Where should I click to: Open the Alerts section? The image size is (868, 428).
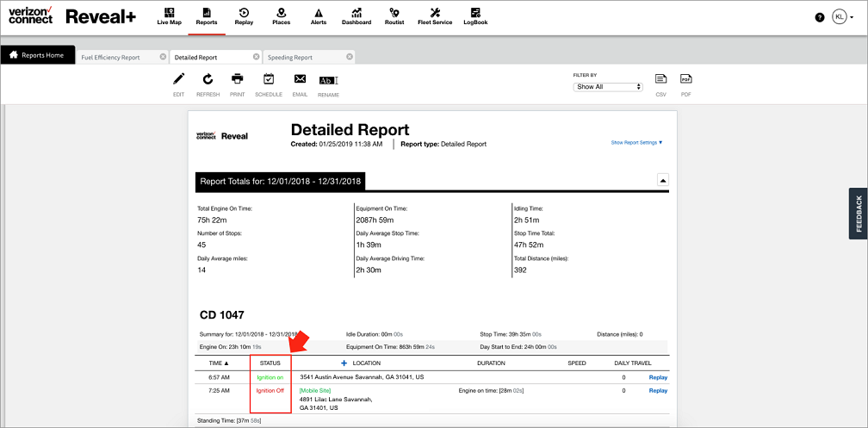pos(319,16)
